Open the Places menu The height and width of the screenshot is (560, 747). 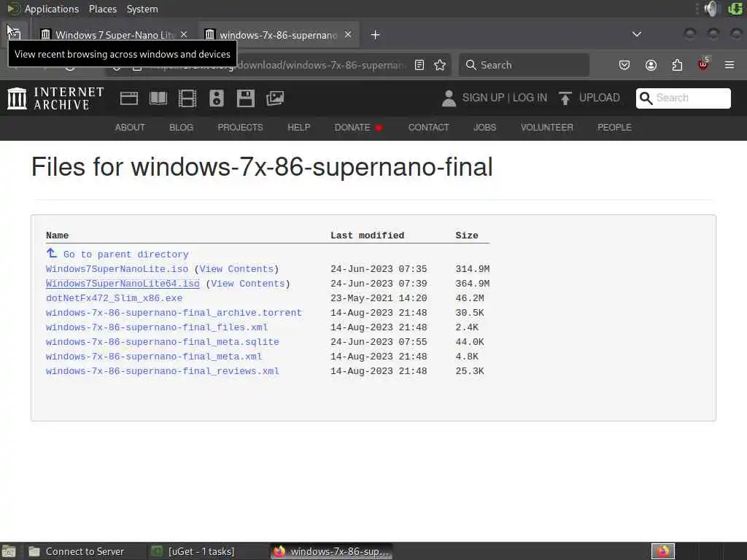(102, 9)
